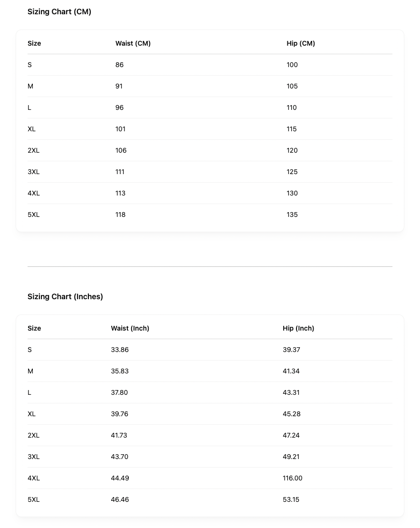Click the 116.00 hip value for 4XL
420x528 pixels.
292,478
